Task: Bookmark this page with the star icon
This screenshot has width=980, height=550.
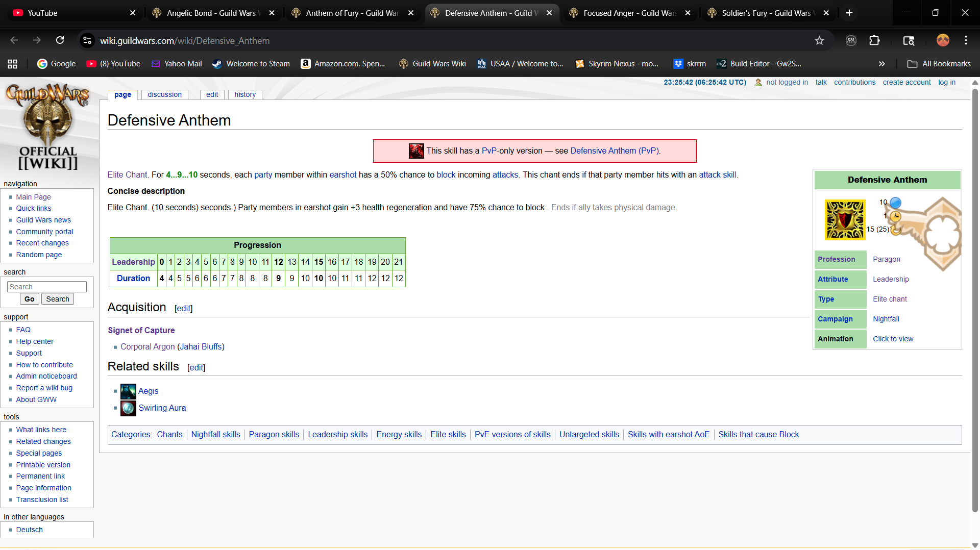Action: tap(819, 40)
